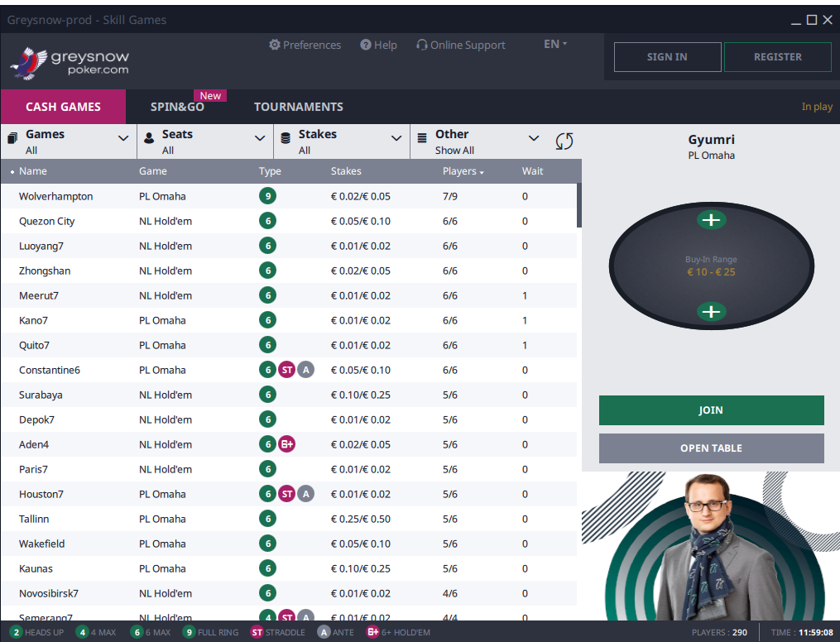
Task: Click the 6 seat badge on Tallinn row
Action: [268, 519]
